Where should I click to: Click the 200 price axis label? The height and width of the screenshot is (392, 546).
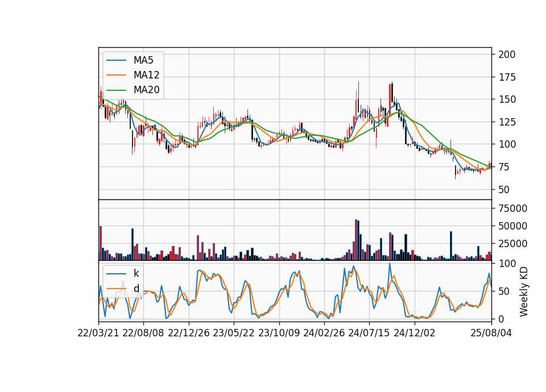(x=507, y=55)
